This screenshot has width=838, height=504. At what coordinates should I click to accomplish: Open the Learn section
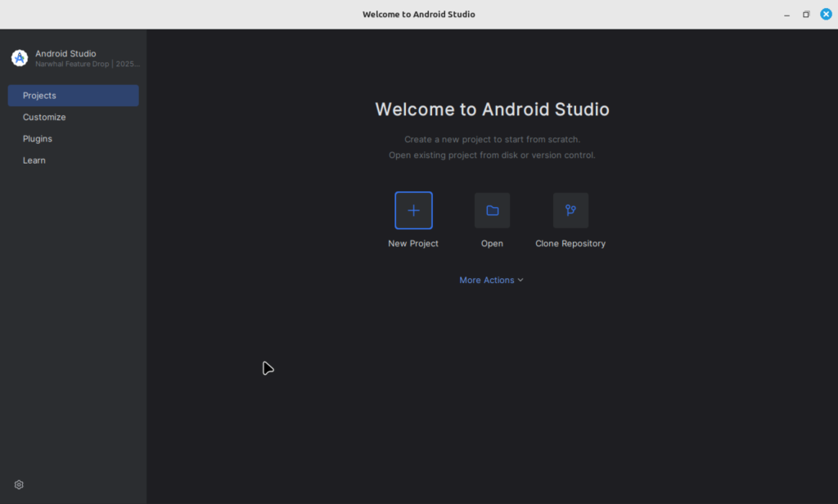point(34,160)
